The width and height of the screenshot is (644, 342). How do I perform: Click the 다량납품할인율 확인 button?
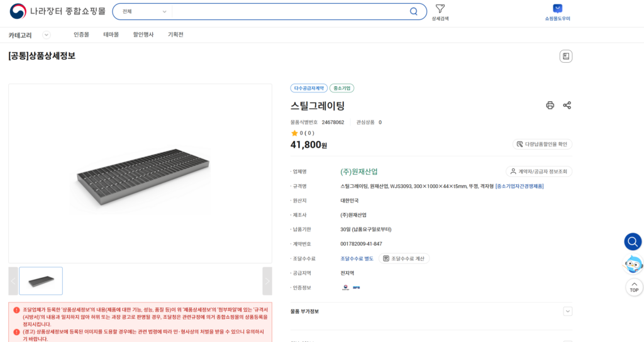[541, 144]
